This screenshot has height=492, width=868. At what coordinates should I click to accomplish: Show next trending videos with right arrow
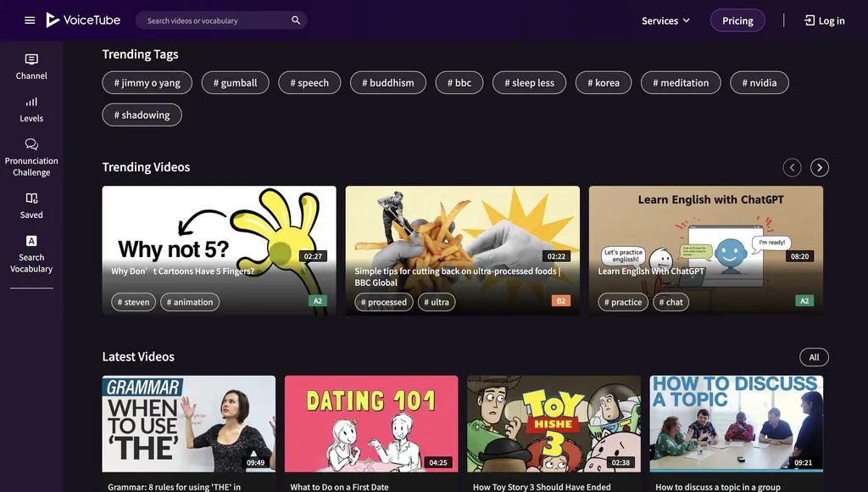tap(819, 167)
